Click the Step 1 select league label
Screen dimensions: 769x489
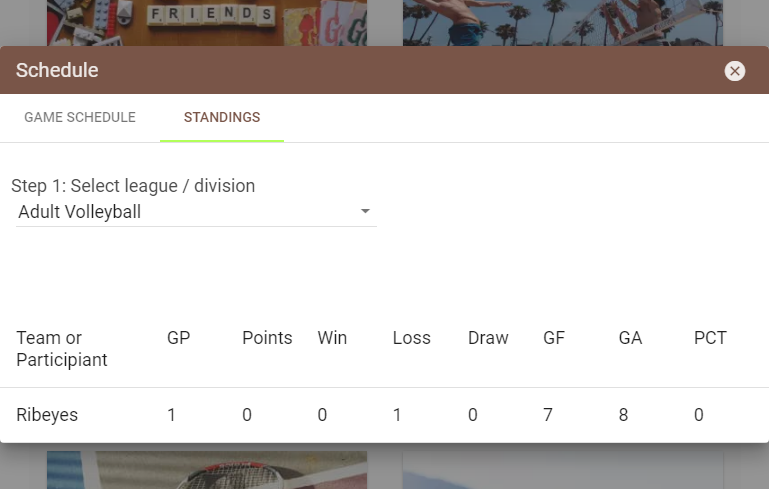133,186
